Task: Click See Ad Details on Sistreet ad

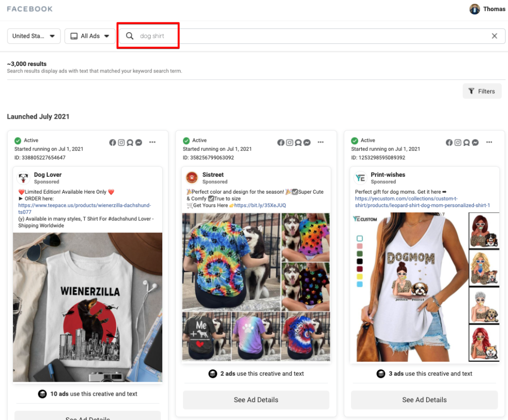Action: [256, 400]
